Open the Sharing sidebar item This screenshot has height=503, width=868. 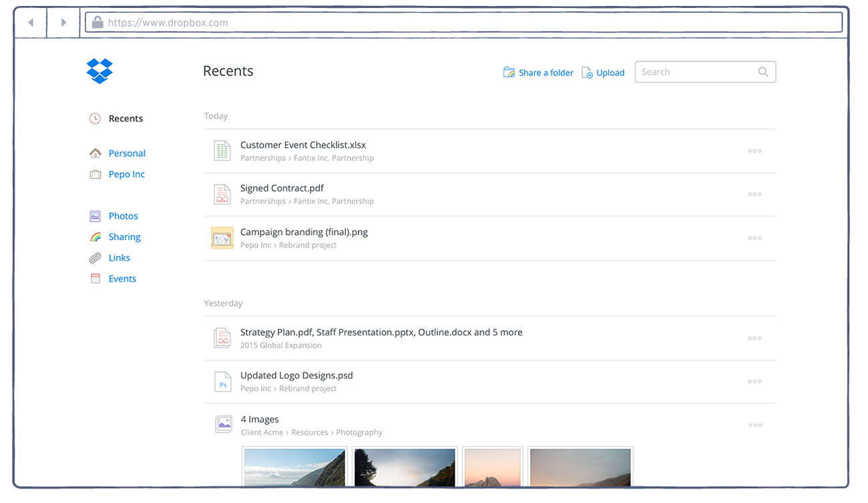click(124, 237)
